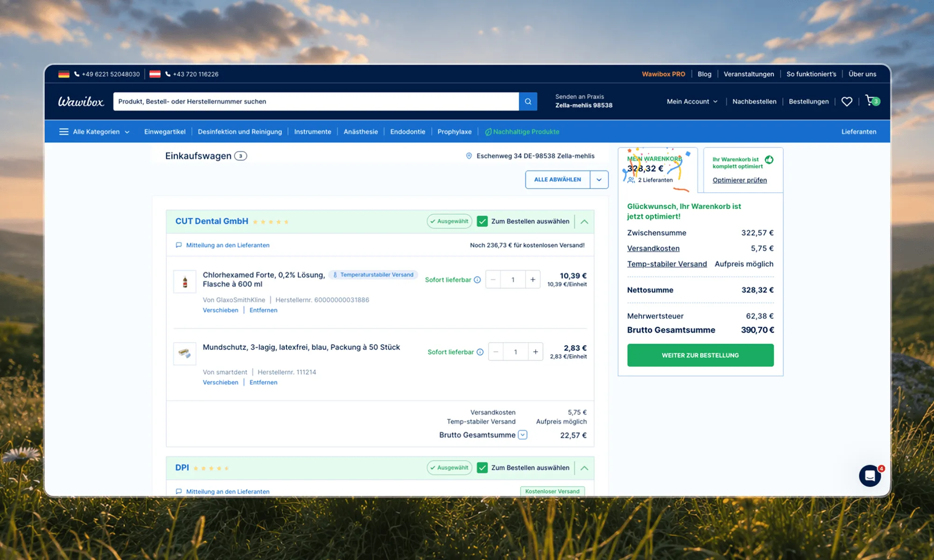This screenshot has height=560, width=934.
Task: Open Über uns link
Action: click(862, 74)
